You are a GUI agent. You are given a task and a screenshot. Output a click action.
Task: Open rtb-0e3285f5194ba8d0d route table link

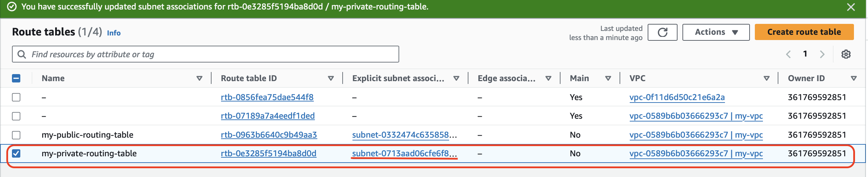[x=268, y=153]
